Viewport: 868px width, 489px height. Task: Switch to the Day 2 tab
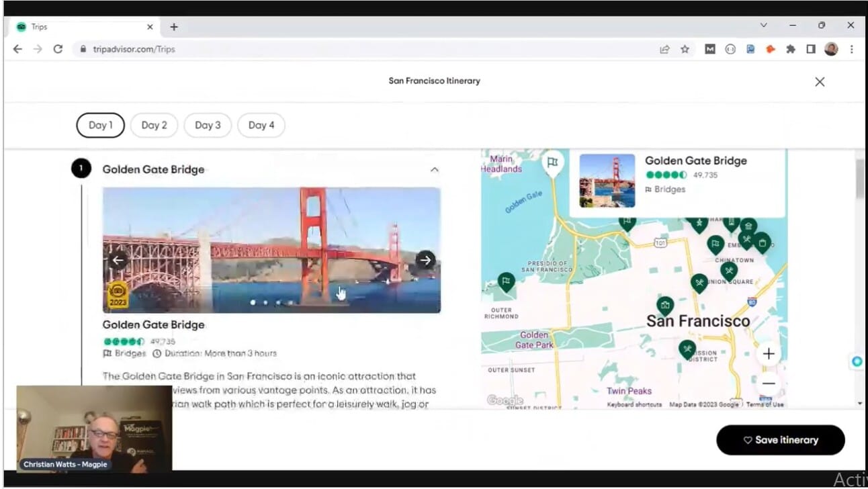point(154,125)
